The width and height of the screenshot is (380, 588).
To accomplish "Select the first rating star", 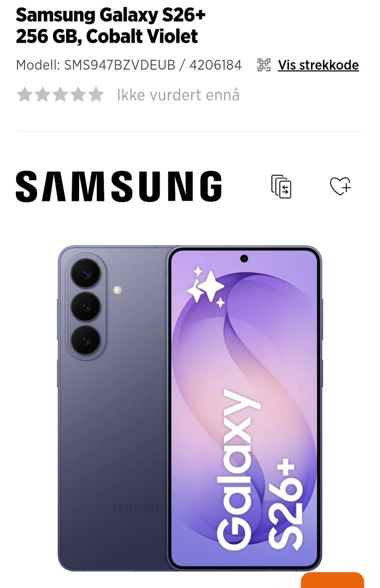I will pos(25,95).
